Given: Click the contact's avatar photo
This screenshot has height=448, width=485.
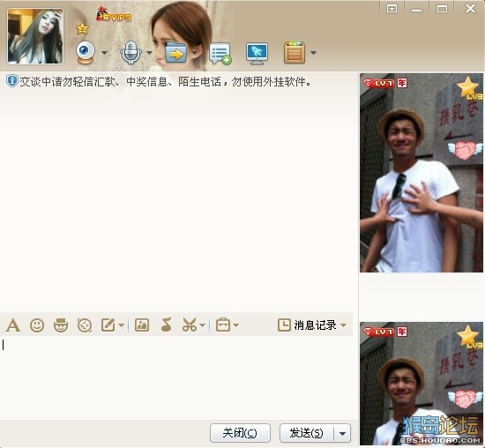Looking at the screenshot, I should click(35, 36).
